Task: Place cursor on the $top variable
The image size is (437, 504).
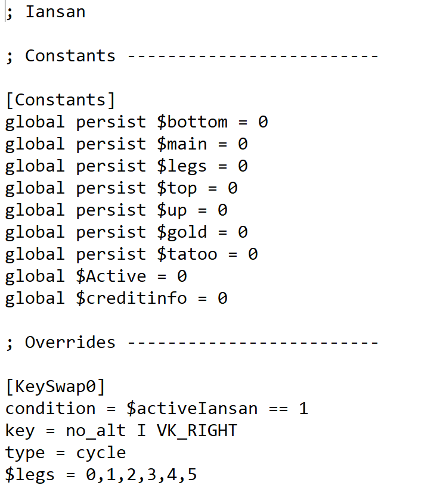Action: (176, 188)
